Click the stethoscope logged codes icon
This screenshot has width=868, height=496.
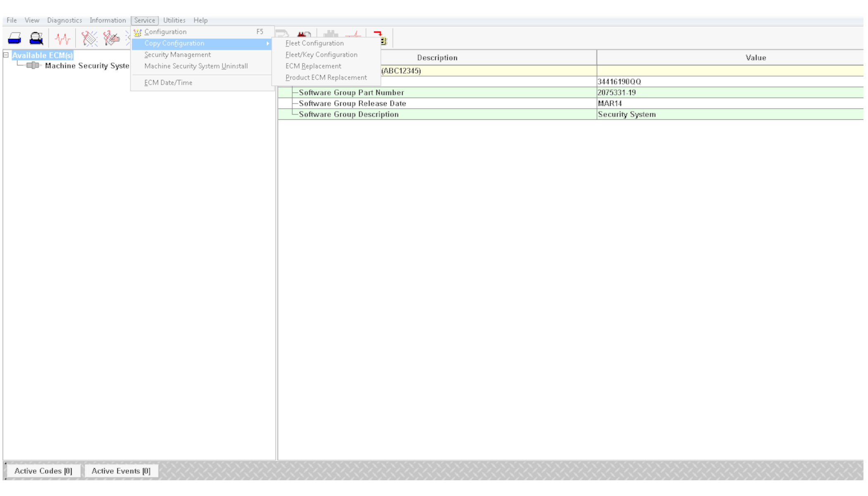[x=111, y=39]
